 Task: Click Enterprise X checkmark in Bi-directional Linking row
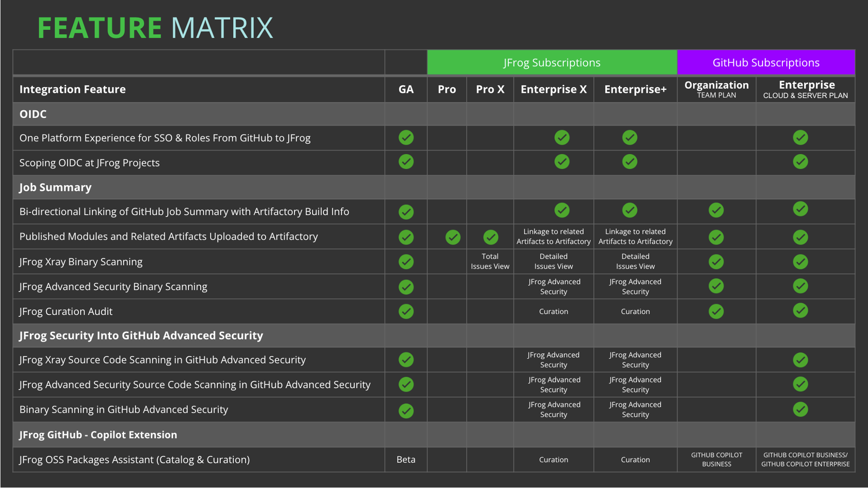click(x=562, y=210)
